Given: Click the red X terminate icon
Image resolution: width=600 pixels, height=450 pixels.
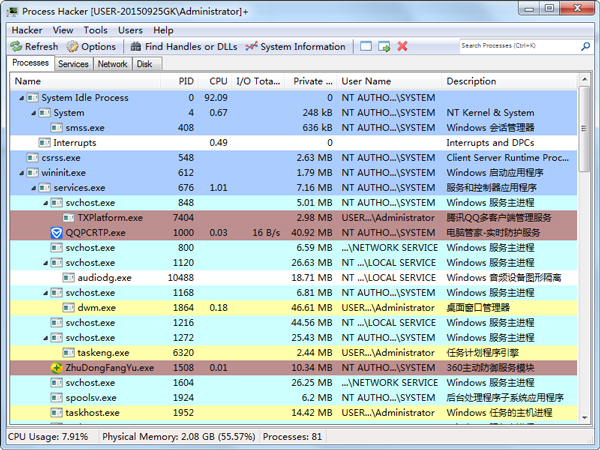Looking at the screenshot, I should (x=402, y=46).
